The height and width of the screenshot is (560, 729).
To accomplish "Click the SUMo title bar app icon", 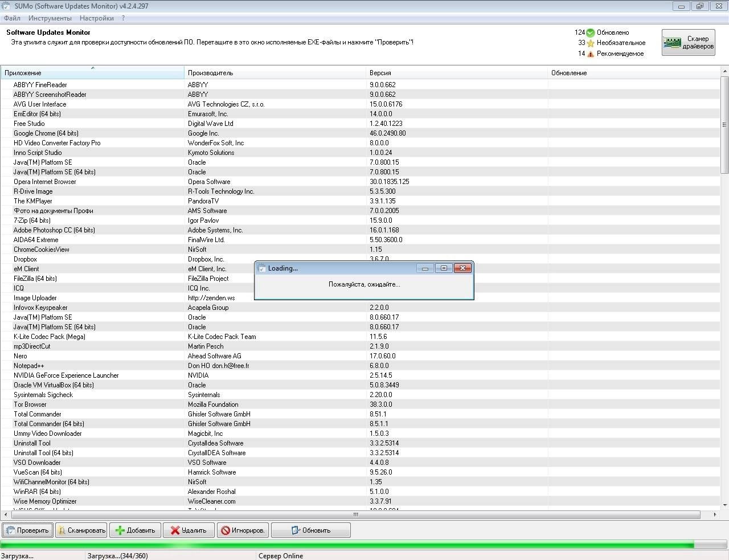I will (x=6, y=6).
